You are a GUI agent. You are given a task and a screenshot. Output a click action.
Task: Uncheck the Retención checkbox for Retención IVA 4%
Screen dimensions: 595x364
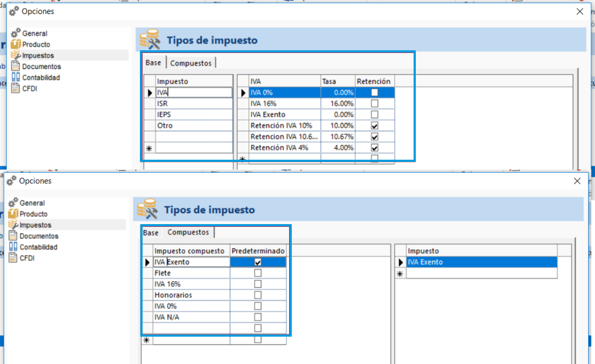[x=374, y=147]
